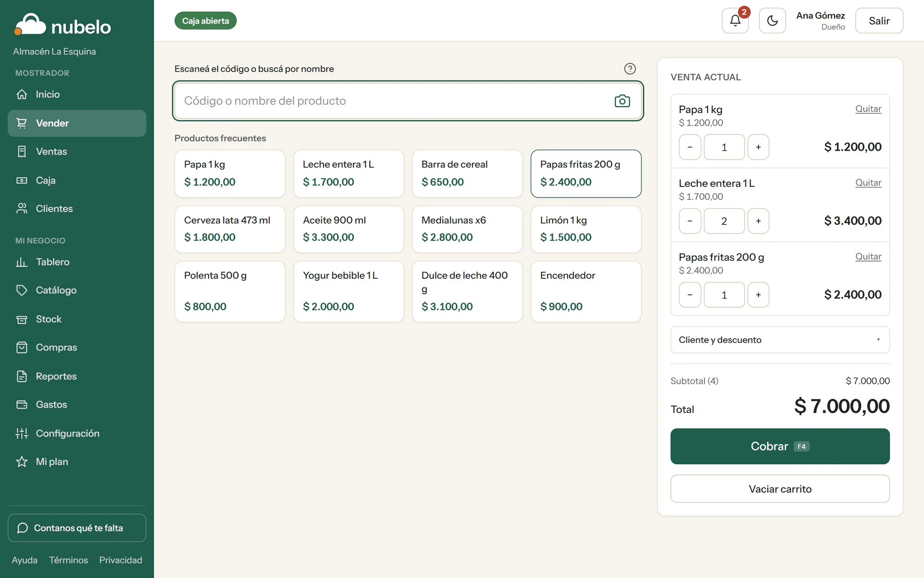Open the Compras page
The image size is (924, 578).
(x=77, y=347)
